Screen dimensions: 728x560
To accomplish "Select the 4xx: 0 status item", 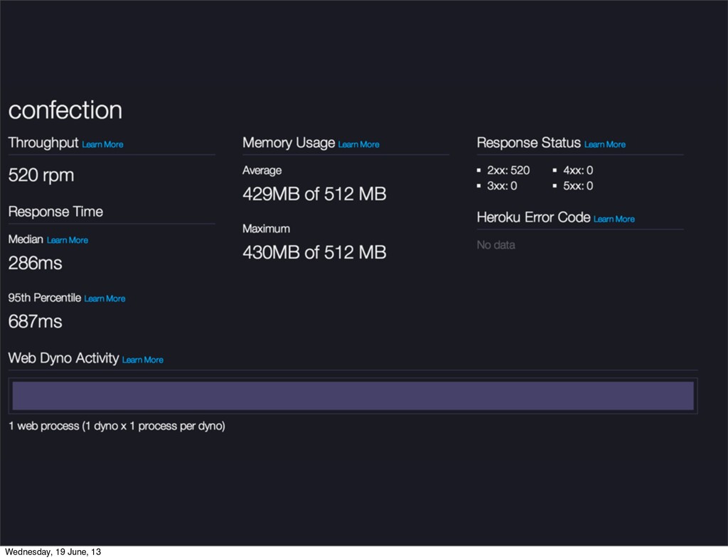I will click(x=578, y=171).
